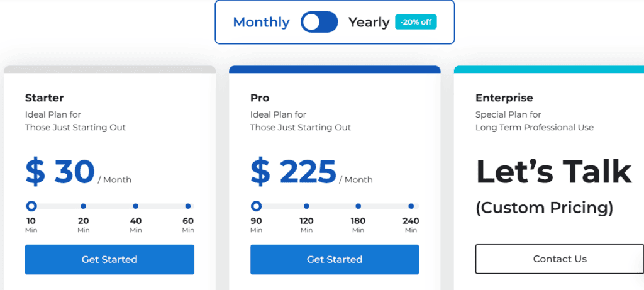The image size is (644, 290).
Task: Select 90 Min handle on Pro slider
Action: pos(256,206)
